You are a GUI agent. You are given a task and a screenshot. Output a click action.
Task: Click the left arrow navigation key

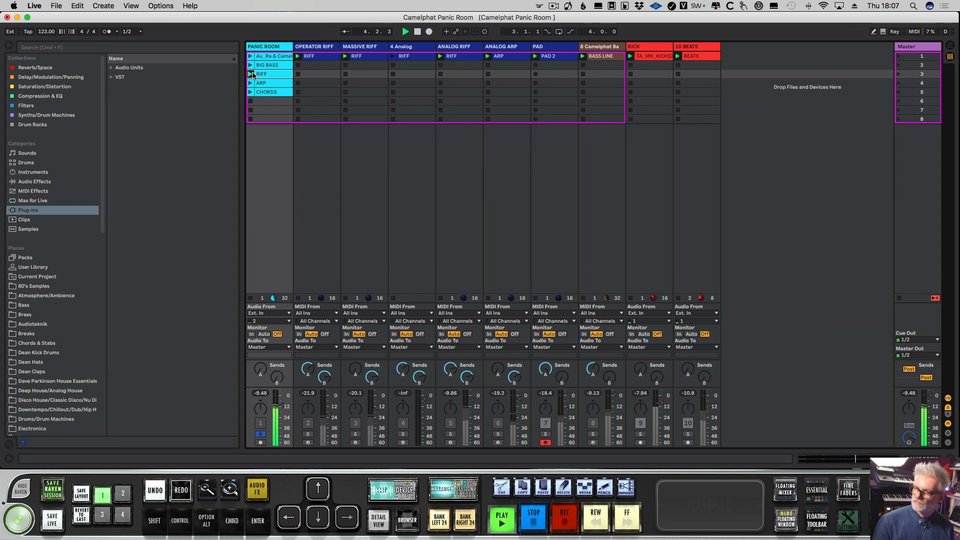[x=288, y=517]
